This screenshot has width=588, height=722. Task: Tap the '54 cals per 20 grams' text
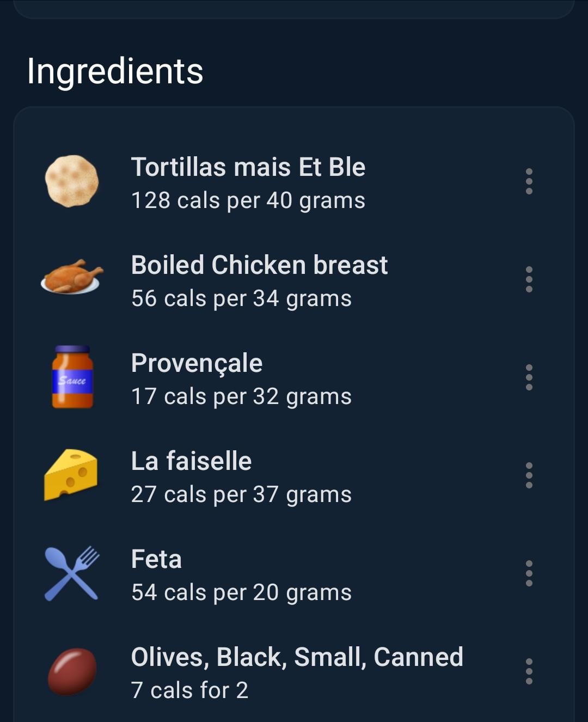(241, 592)
